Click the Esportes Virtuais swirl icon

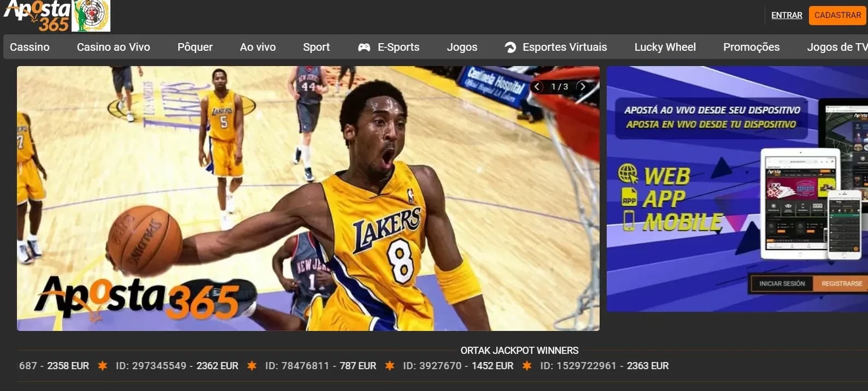(x=511, y=48)
